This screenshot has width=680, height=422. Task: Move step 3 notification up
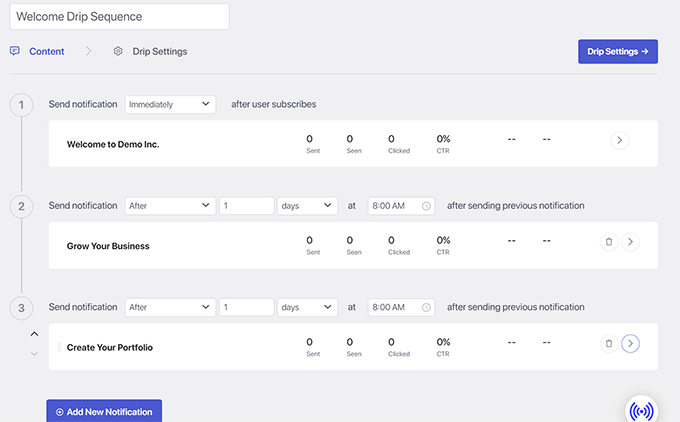34,334
